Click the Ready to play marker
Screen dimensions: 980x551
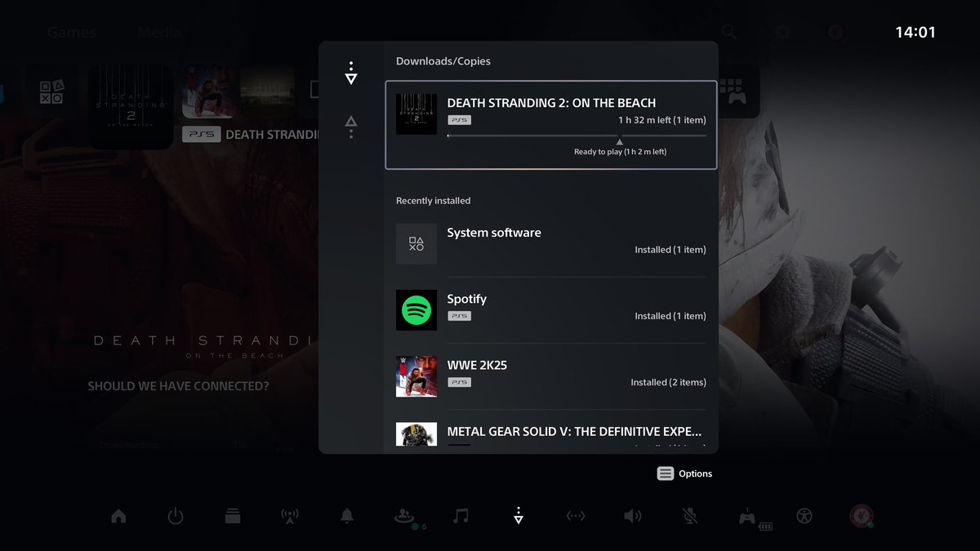(x=620, y=142)
